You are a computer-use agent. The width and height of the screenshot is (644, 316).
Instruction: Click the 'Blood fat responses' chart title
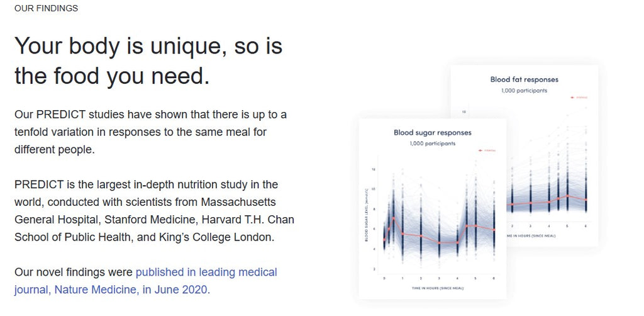[524, 79]
